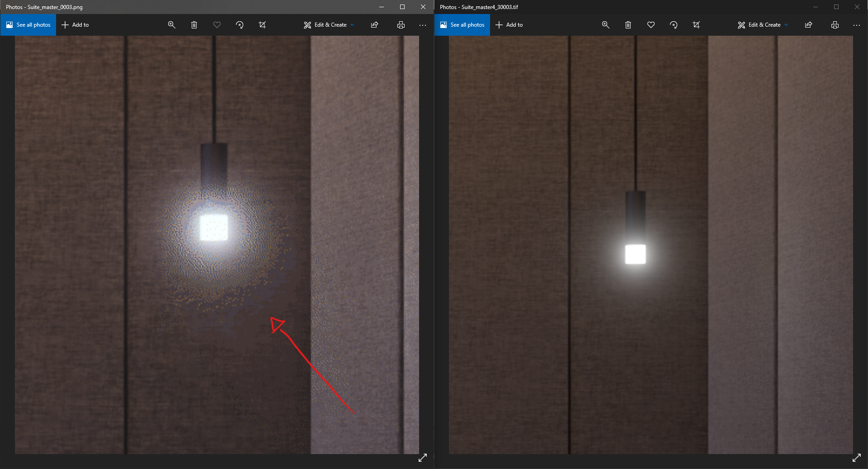Click the Suite_master4_30003.tif lamp image
This screenshot has height=469, width=868.
point(651,244)
